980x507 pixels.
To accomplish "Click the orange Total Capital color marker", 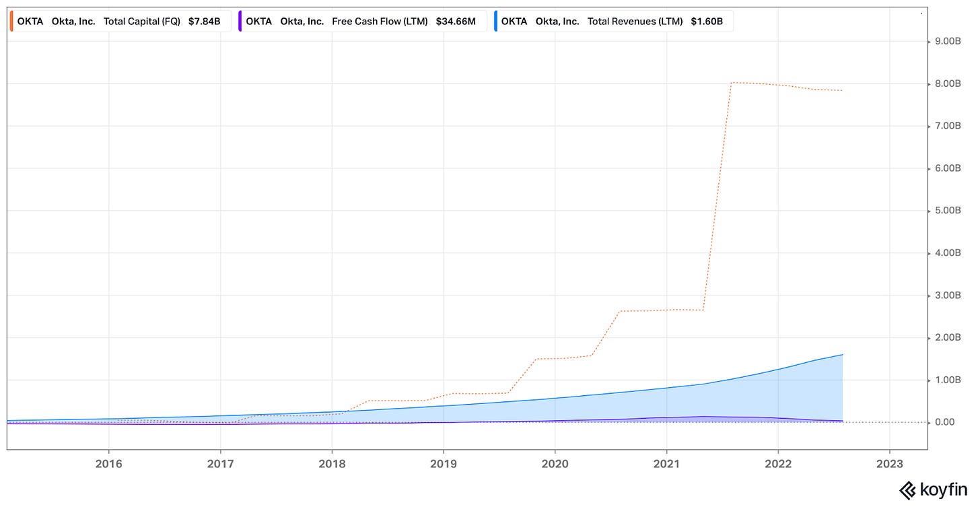I will pyautogui.click(x=11, y=21).
